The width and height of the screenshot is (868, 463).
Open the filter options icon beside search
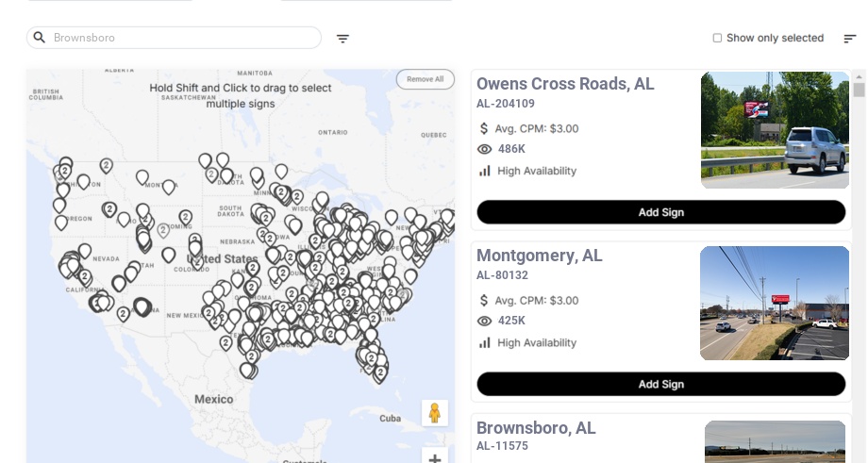tap(342, 39)
